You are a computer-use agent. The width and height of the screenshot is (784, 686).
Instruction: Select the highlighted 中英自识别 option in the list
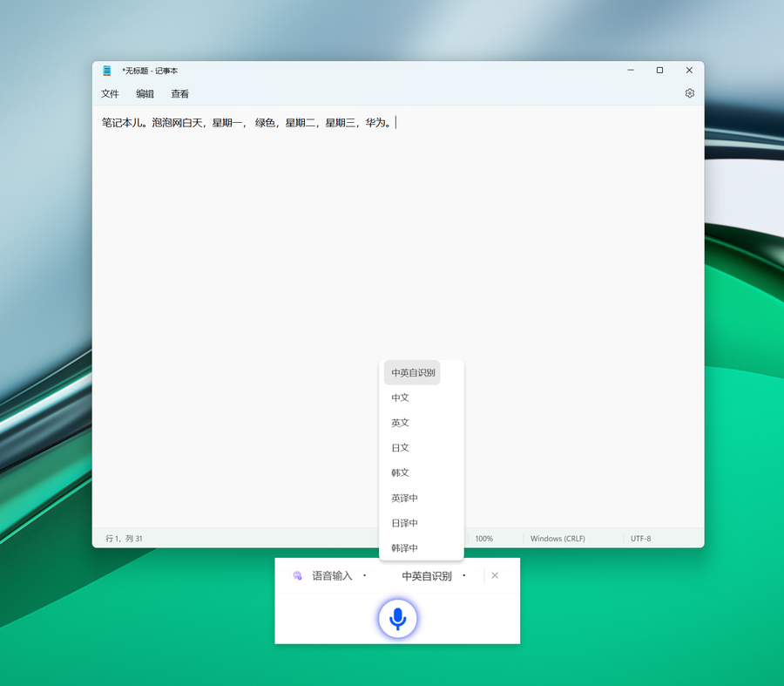coord(413,372)
